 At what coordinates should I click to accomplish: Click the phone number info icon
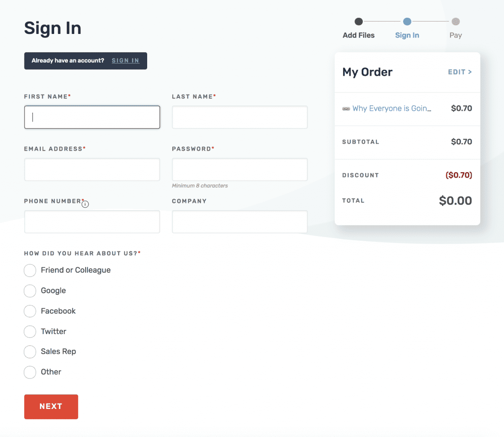point(85,204)
